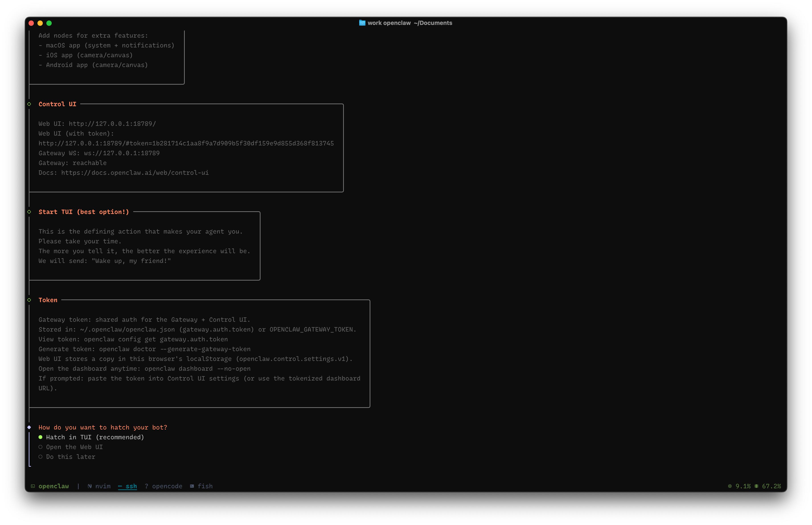Switch to the opencode tab
Viewport: 812px width, 525px height.
coord(167,486)
